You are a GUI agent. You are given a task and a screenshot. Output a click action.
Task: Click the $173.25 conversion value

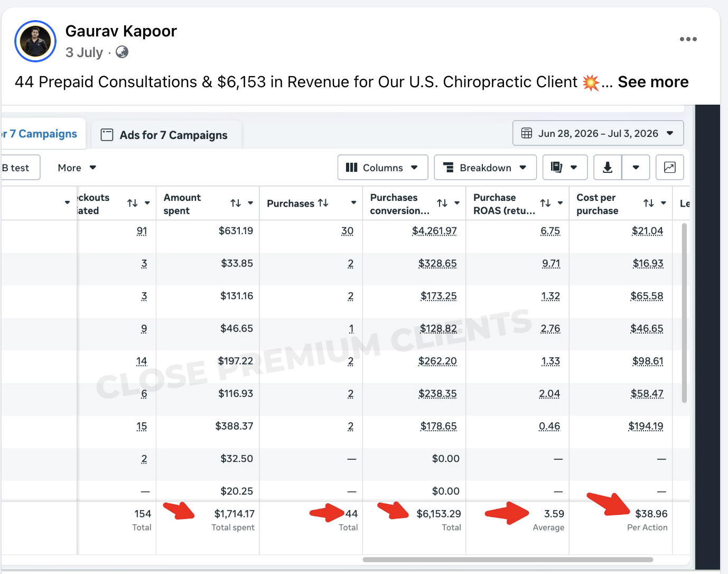(438, 296)
